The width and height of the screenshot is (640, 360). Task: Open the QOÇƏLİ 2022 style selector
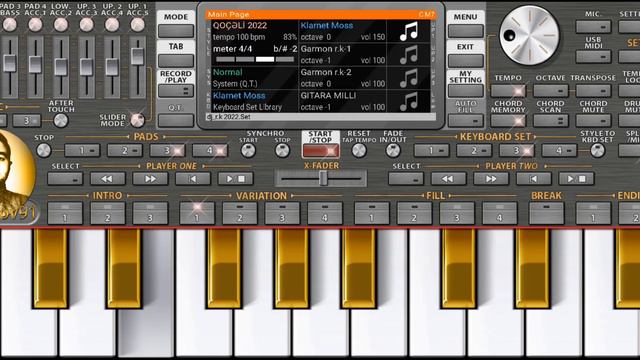[x=255, y=31]
